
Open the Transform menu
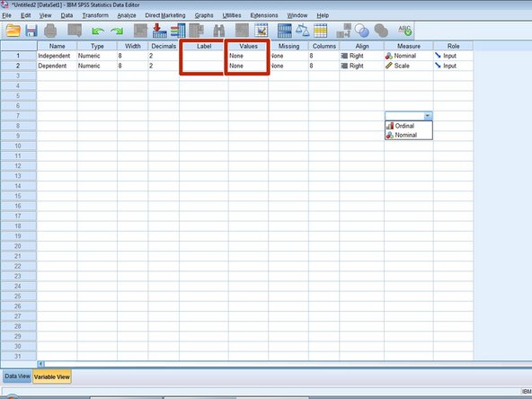click(x=95, y=15)
